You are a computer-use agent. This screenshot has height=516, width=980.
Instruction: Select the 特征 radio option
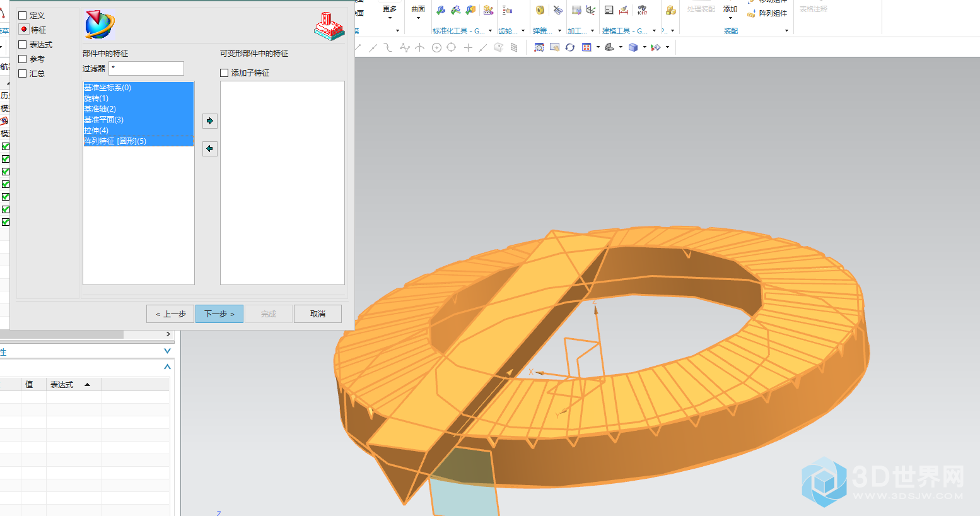coord(24,29)
